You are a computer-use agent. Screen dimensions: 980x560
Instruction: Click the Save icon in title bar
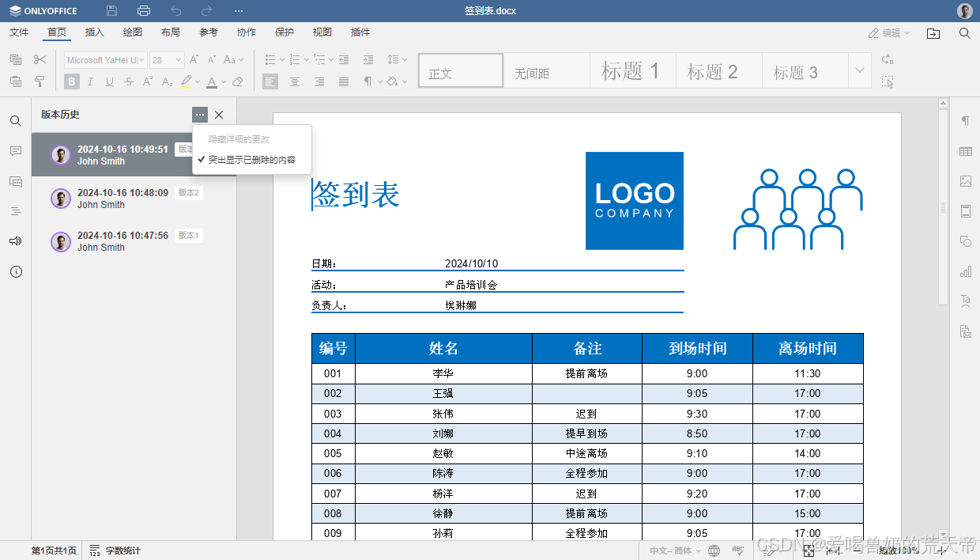pyautogui.click(x=111, y=11)
